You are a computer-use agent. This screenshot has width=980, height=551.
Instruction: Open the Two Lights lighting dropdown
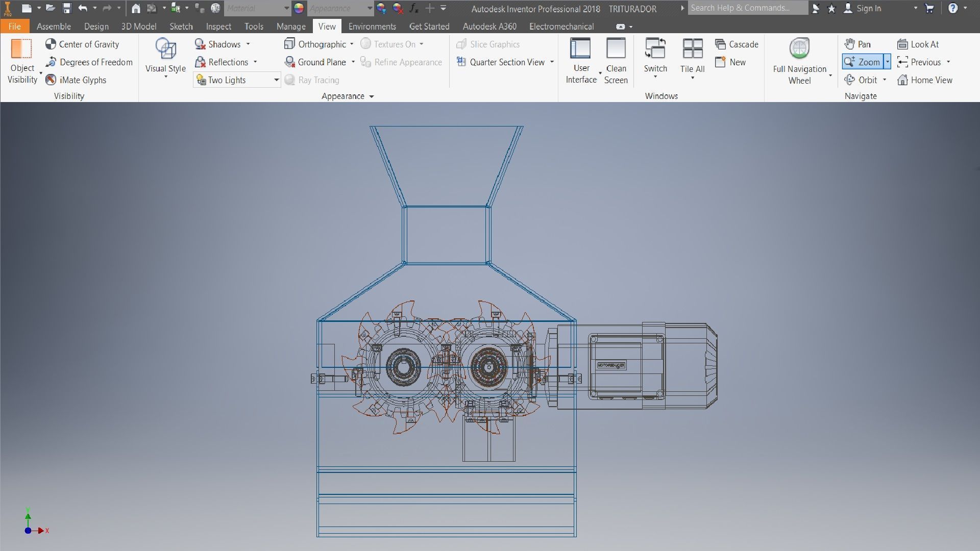(x=276, y=80)
